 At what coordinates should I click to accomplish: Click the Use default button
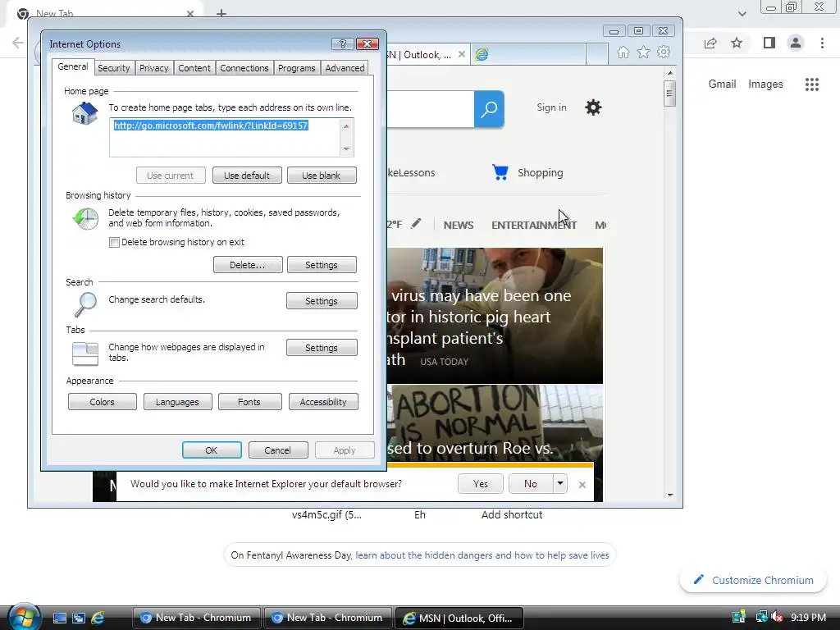pyautogui.click(x=247, y=176)
